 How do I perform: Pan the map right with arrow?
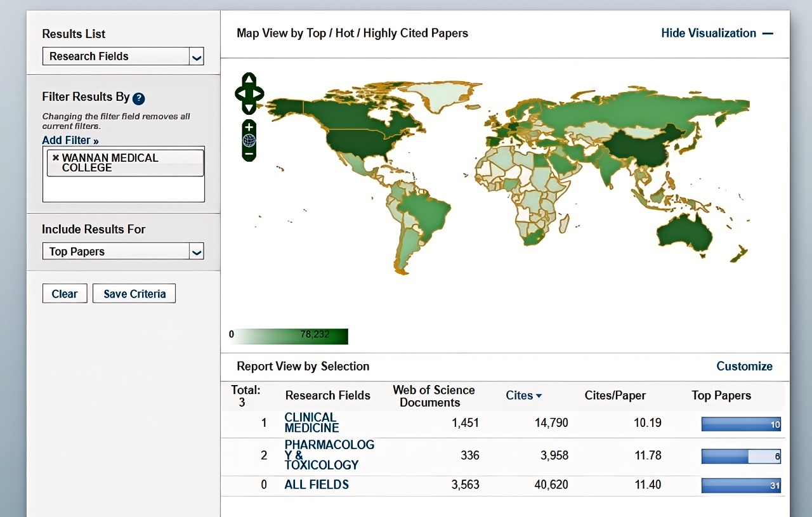tap(258, 94)
